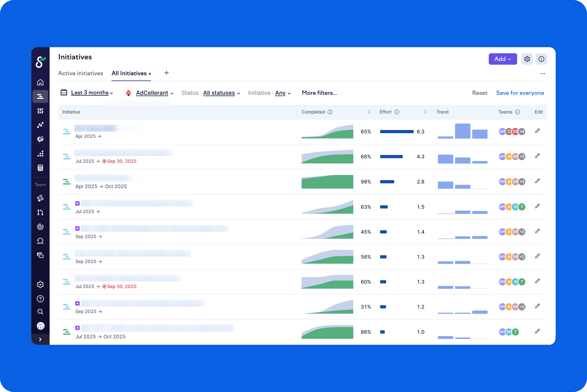The height and width of the screenshot is (392, 587).
Task: Switch to the Active initiatives tab
Action: [80, 73]
